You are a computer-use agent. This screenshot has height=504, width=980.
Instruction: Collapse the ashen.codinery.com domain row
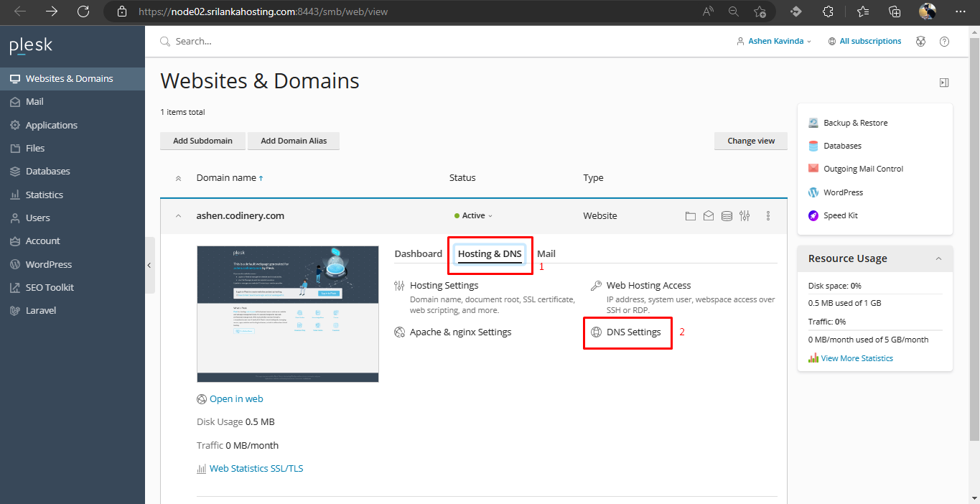click(177, 216)
